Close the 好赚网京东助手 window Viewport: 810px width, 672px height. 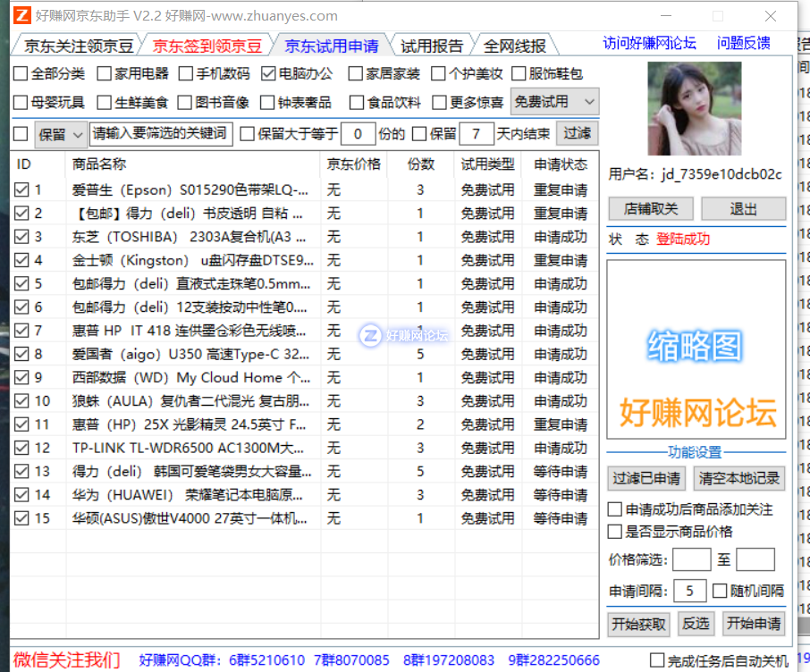771,16
